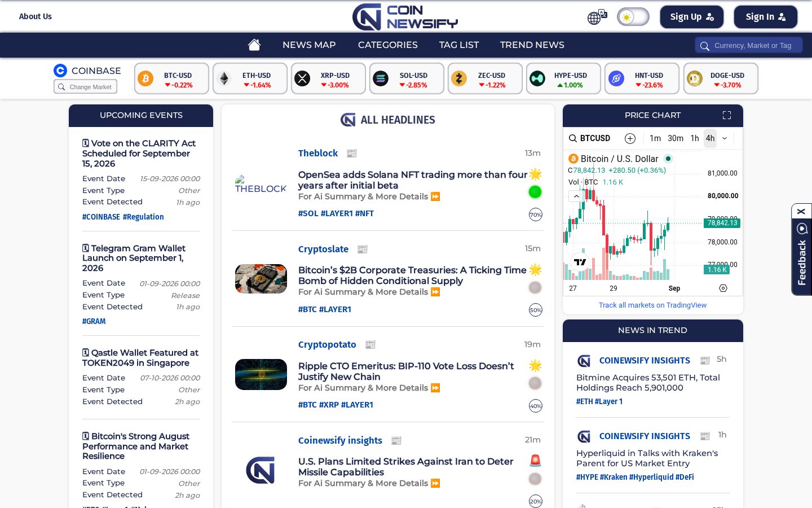
Task: Click the #GRAM tag
Action: pos(94,321)
